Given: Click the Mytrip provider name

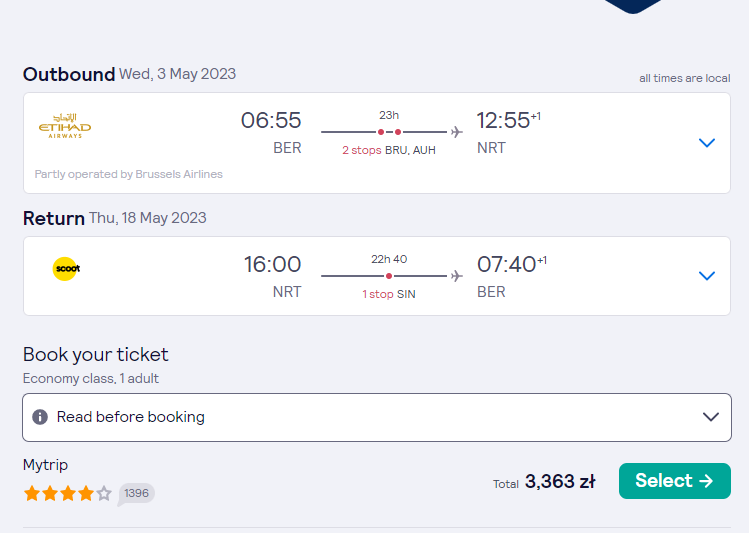Looking at the screenshot, I should 45,465.
